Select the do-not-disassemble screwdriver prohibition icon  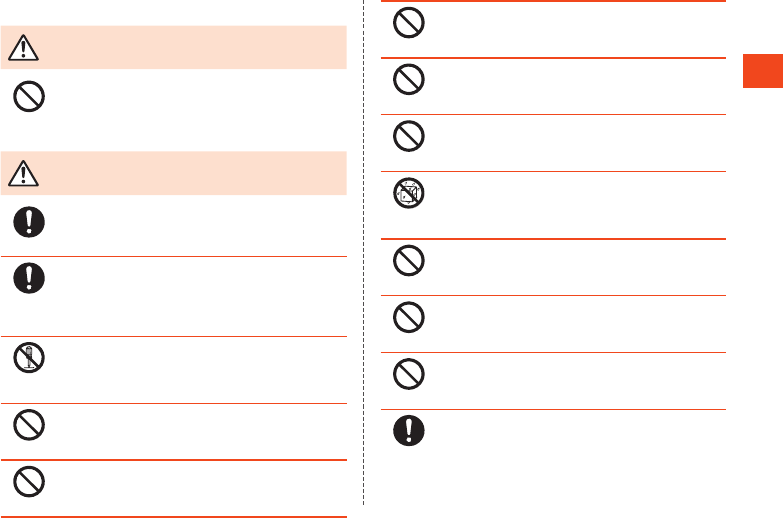tap(29, 358)
